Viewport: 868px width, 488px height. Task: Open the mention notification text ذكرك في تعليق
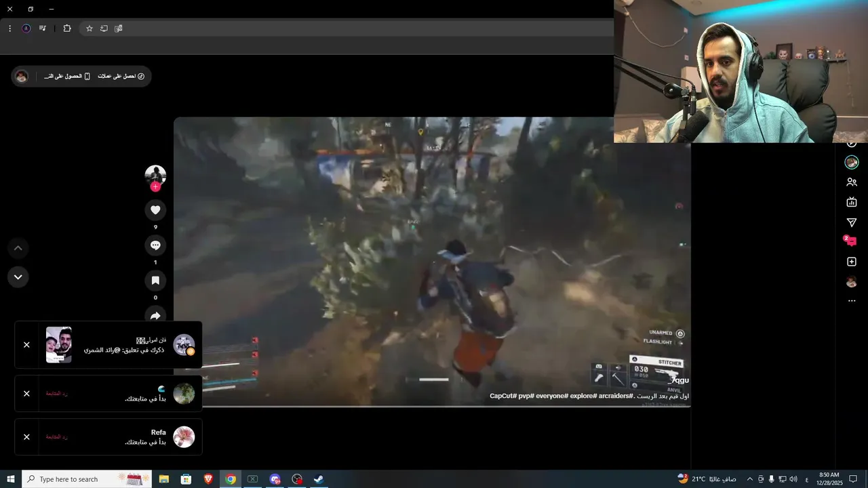[x=124, y=350]
